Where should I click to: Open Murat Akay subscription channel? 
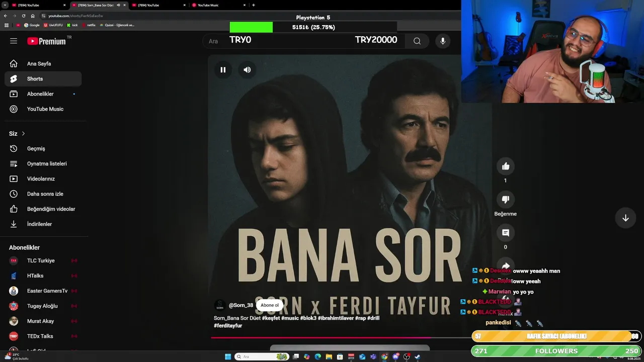(43, 321)
